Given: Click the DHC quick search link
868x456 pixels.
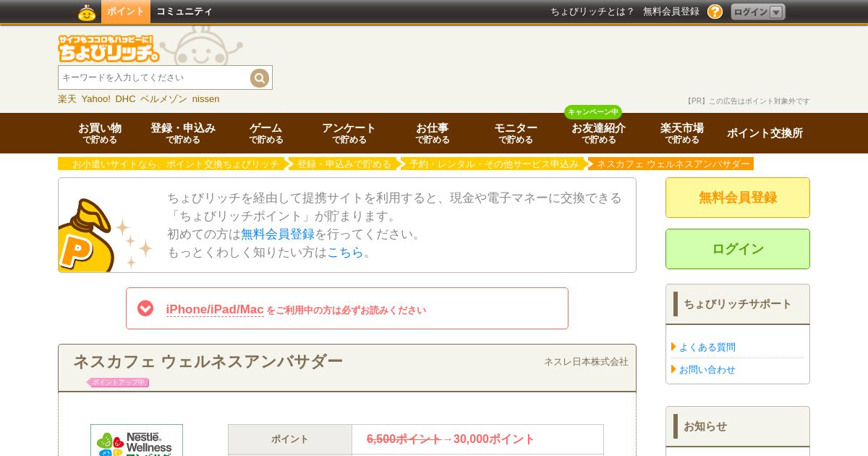Looking at the screenshot, I should pyautogui.click(x=125, y=99).
